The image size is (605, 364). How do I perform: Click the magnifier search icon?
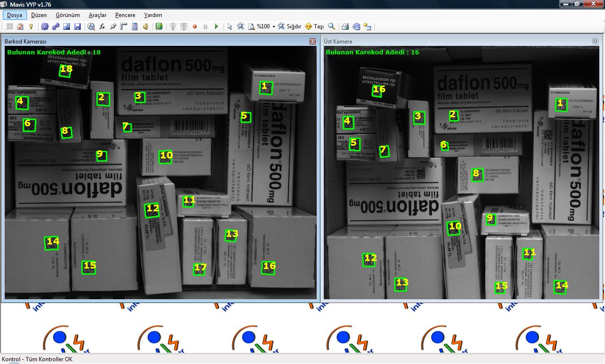[x=331, y=26]
